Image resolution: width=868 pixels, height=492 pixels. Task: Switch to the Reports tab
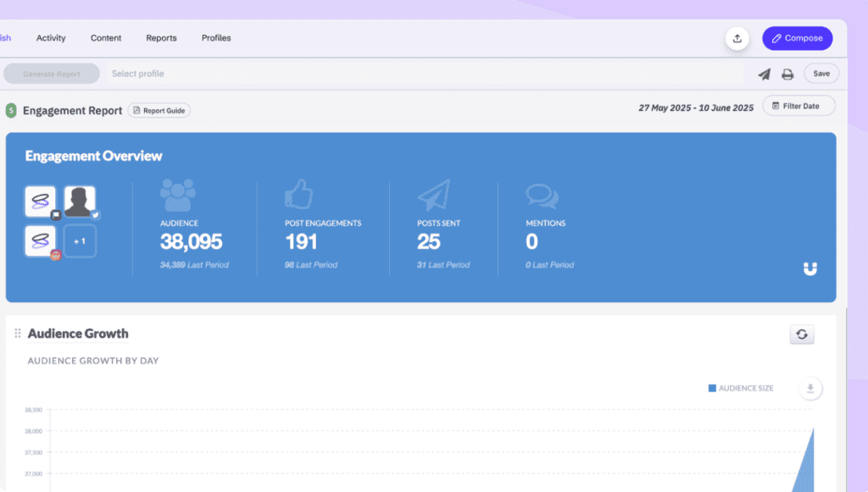pos(161,38)
